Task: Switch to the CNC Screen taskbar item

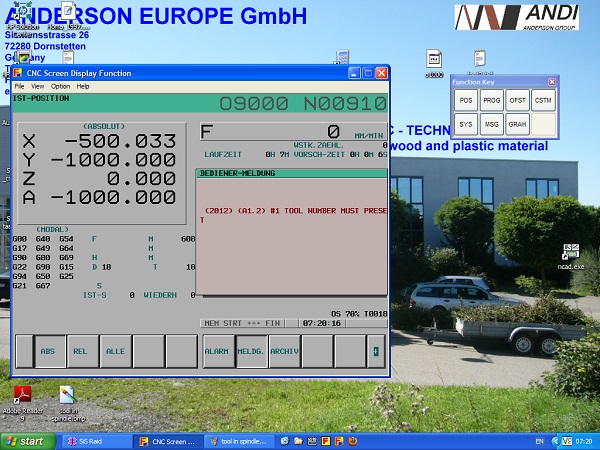Action: (168, 441)
